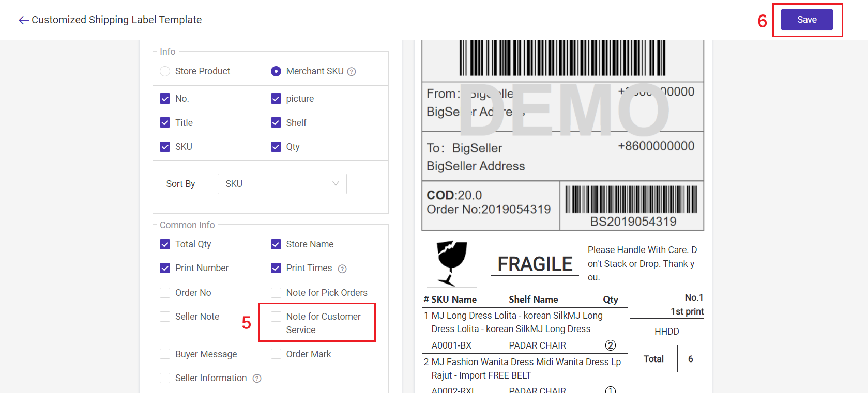Click the Seller Information help icon
This screenshot has height=393, width=868.
tap(257, 379)
